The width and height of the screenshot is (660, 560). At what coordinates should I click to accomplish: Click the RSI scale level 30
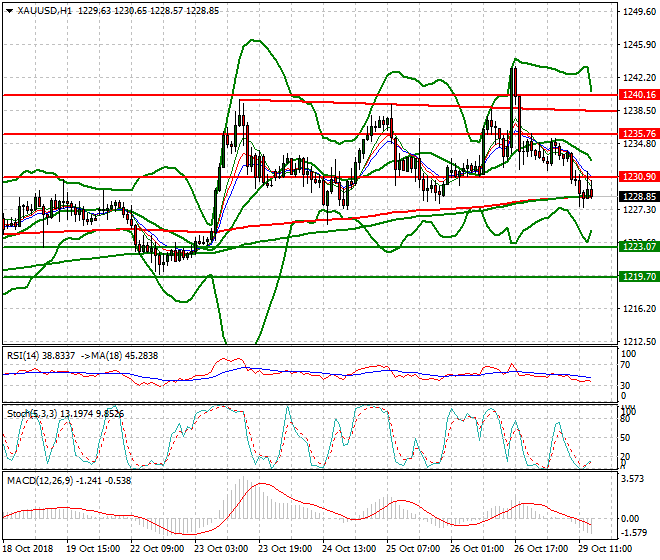coord(625,386)
